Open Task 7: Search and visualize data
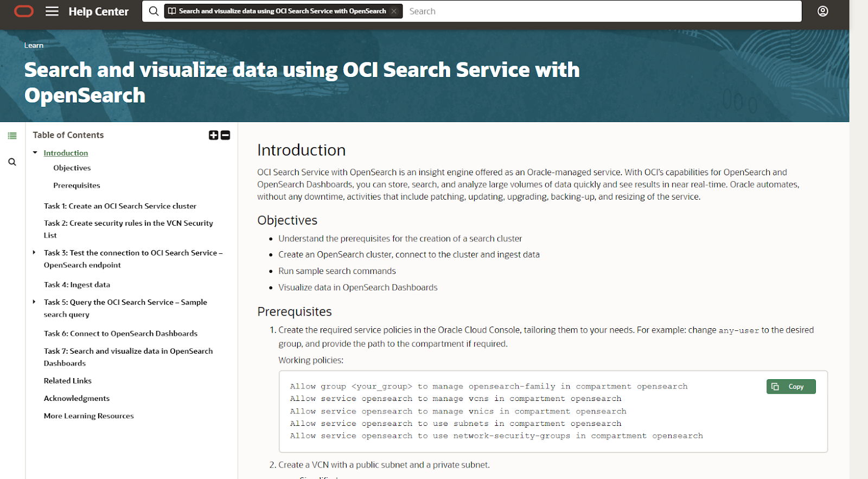The width and height of the screenshot is (868, 479). click(x=128, y=357)
